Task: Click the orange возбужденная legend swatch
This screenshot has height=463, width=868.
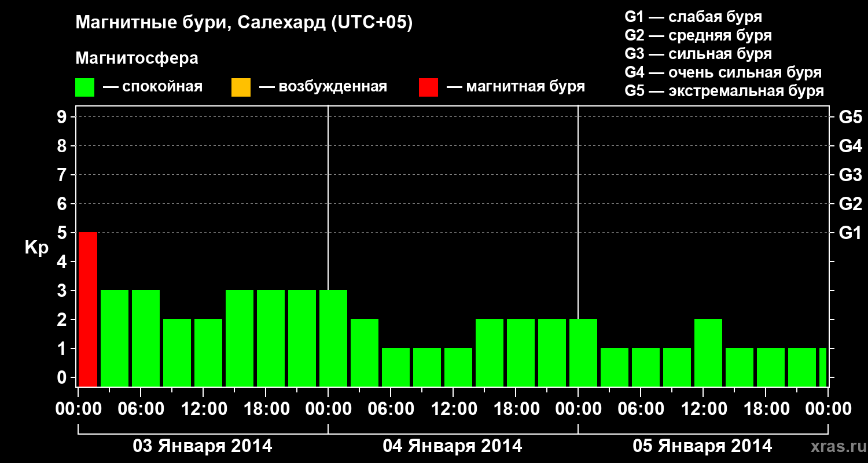Action: coord(241,87)
